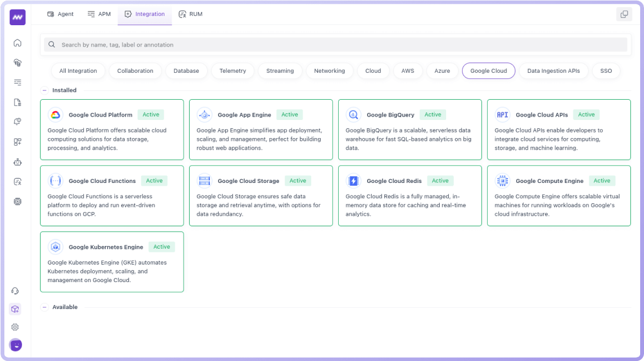This screenshot has width=644, height=361.
Task: Open the cube installation icon in sidebar
Action: (x=15, y=309)
